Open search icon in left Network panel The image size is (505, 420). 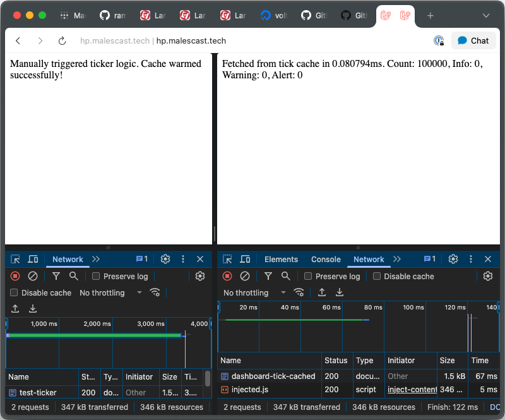click(74, 276)
